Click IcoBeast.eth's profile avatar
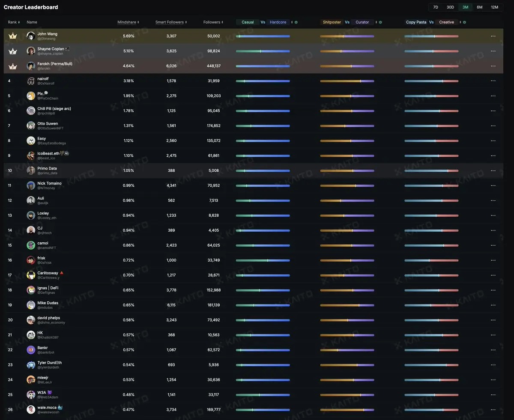Image resolution: width=514 pixels, height=420 pixels. (x=31, y=156)
